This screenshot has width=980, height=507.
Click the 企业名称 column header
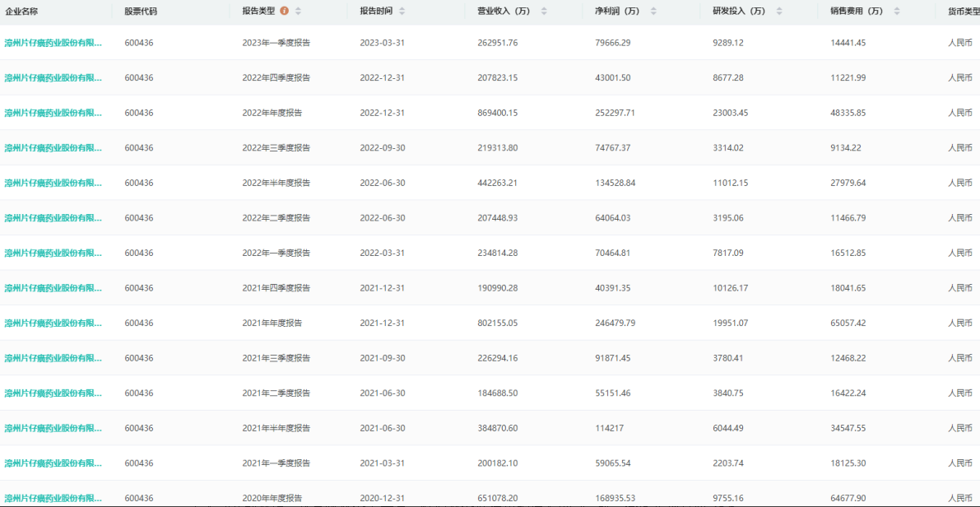21,12
